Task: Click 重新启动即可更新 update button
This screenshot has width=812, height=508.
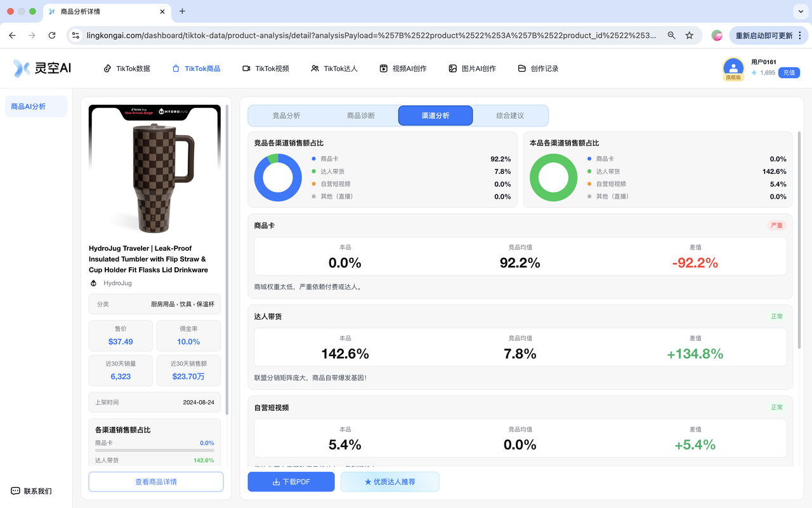Action: [764, 36]
